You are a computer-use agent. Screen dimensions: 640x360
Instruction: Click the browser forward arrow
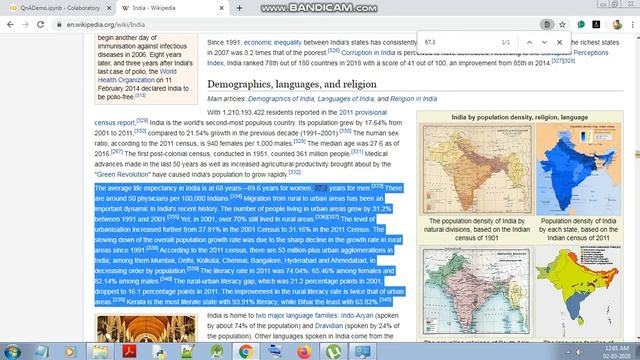tap(25, 24)
